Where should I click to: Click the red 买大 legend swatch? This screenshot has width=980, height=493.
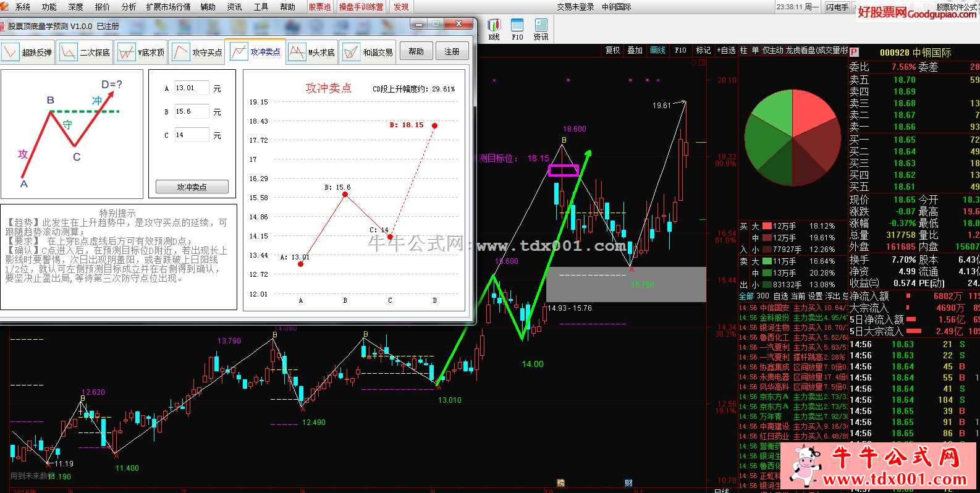[x=767, y=226]
